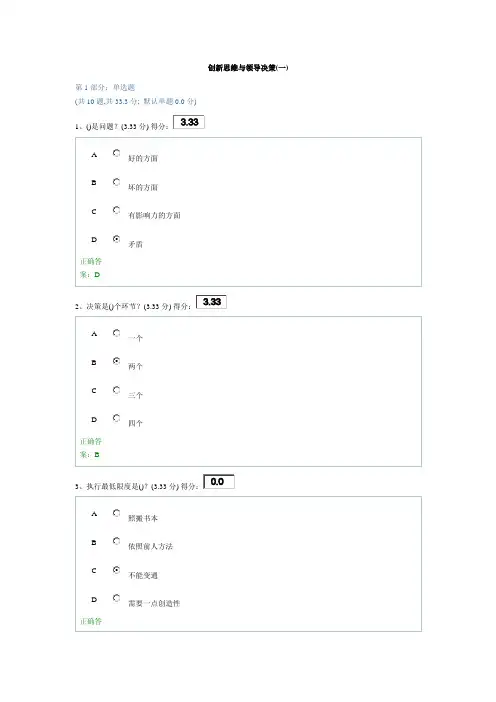
Task: Select option B 两个 radio in question 2
Action: click(x=116, y=361)
